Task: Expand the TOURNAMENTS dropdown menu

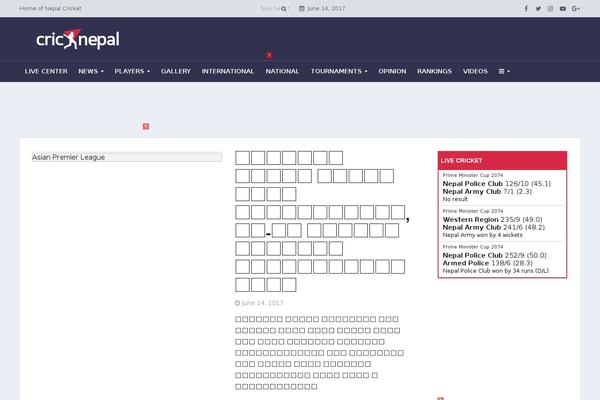Action: 339,71
